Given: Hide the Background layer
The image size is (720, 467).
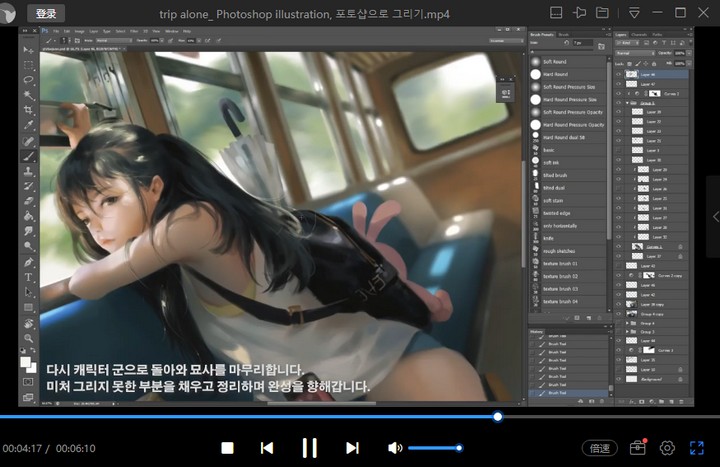Looking at the screenshot, I should click(x=619, y=379).
